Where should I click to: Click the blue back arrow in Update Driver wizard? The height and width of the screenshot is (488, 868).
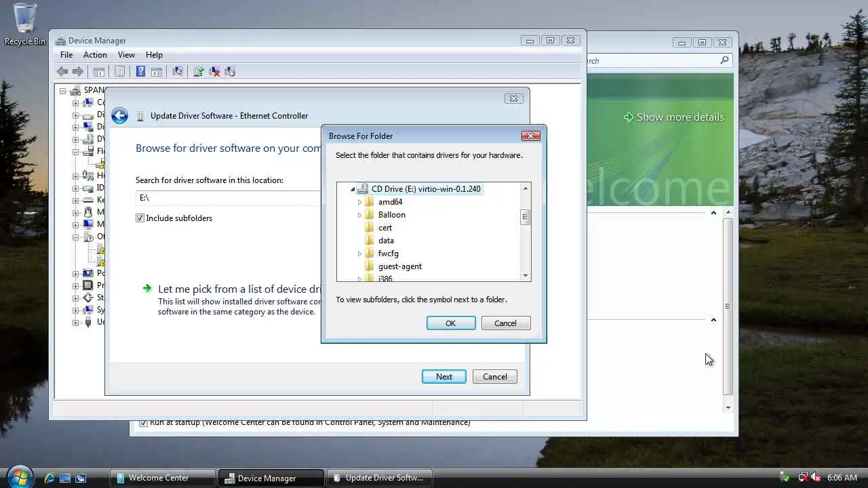click(x=119, y=116)
